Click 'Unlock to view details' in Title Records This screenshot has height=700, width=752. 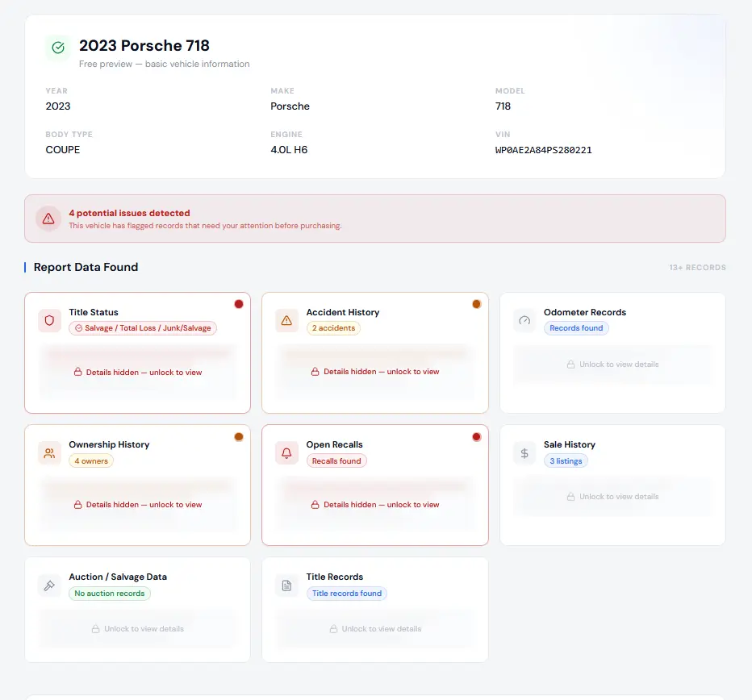click(382, 628)
